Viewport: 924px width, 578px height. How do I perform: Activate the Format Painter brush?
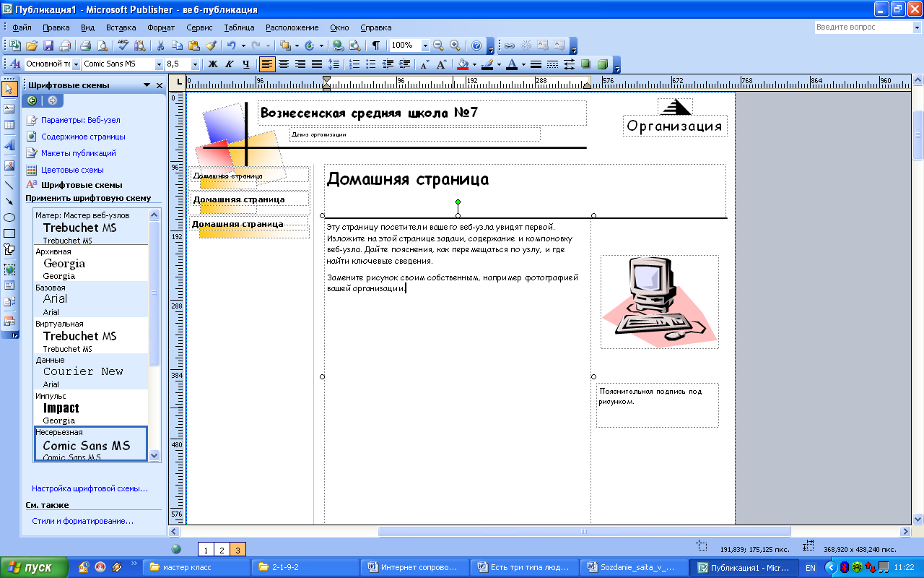(x=211, y=45)
